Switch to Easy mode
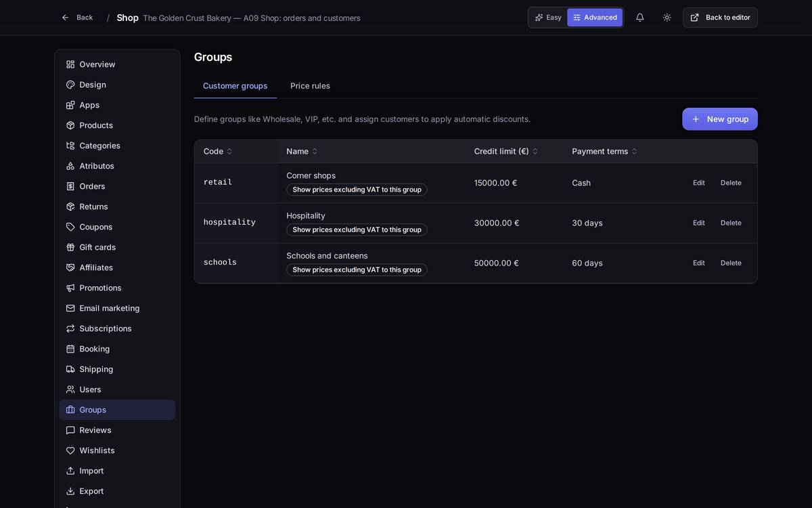 tap(548, 18)
